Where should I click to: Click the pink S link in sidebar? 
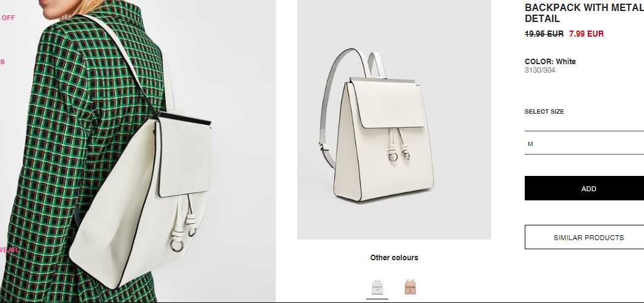2,62
